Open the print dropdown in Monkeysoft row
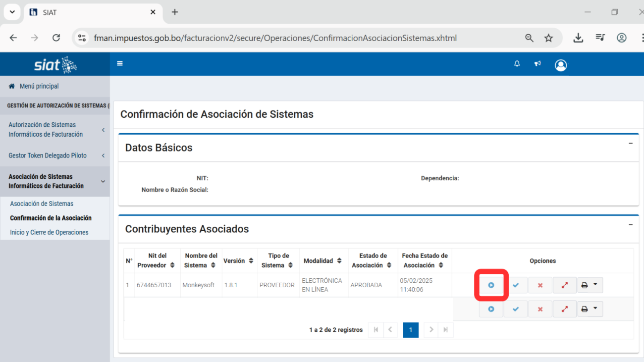Viewport: 644px width, 362px height. [x=589, y=285]
